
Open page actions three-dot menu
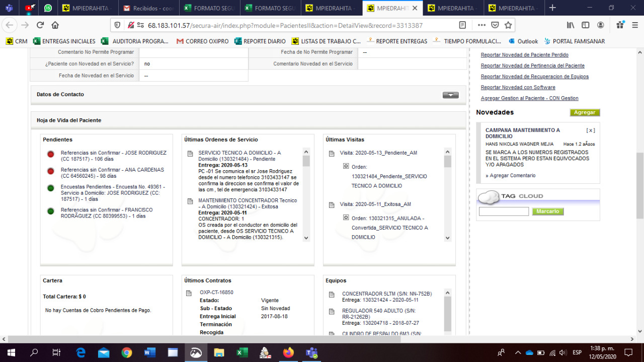click(x=481, y=25)
